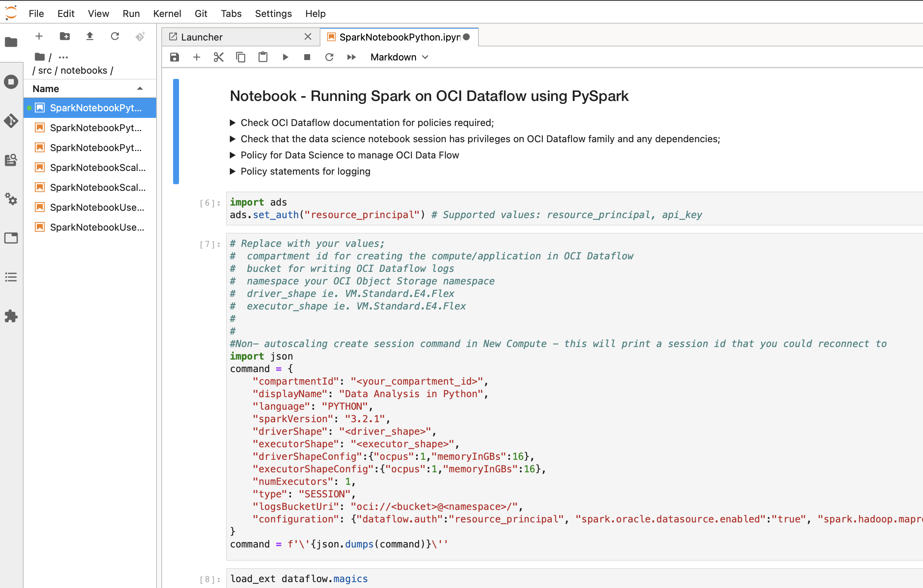Toggle the Git sidebar panel
Viewport: 923px width, 588px height.
click(11, 121)
